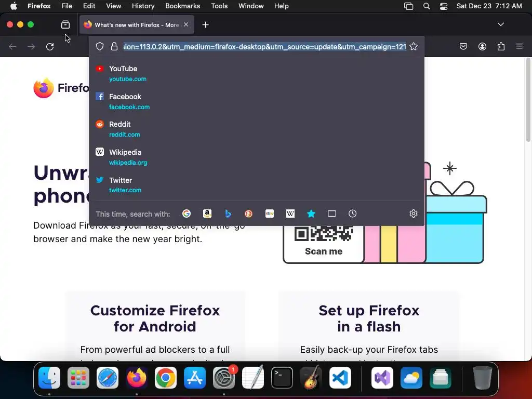Go back one page
Image resolution: width=532 pixels, height=399 pixels.
[x=12, y=46]
